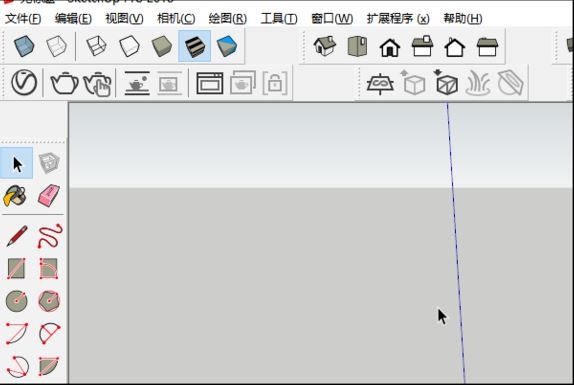Open the V-Ray Asset Editor icon

pyautogui.click(x=24, y=83)
